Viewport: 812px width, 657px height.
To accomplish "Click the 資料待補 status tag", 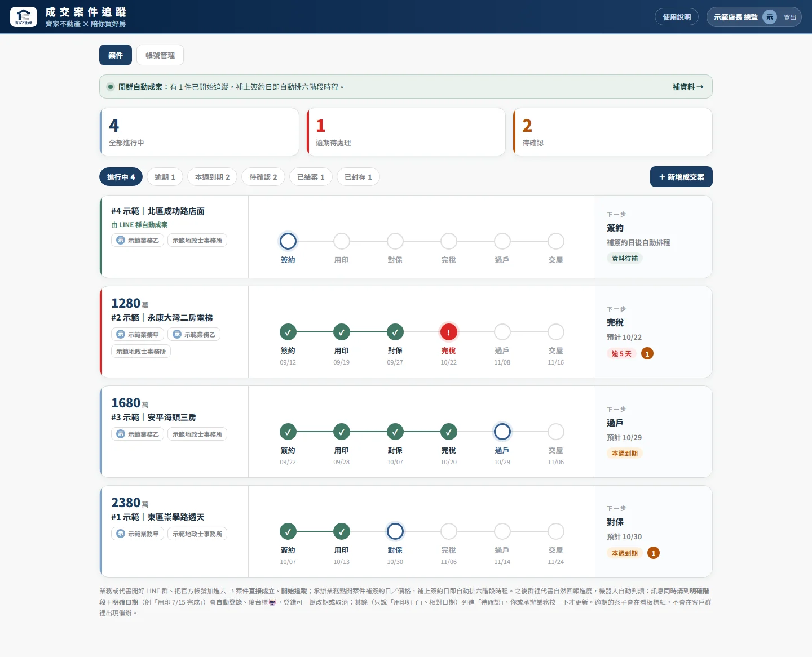I will pyautogui.click(x=625, y=259).
